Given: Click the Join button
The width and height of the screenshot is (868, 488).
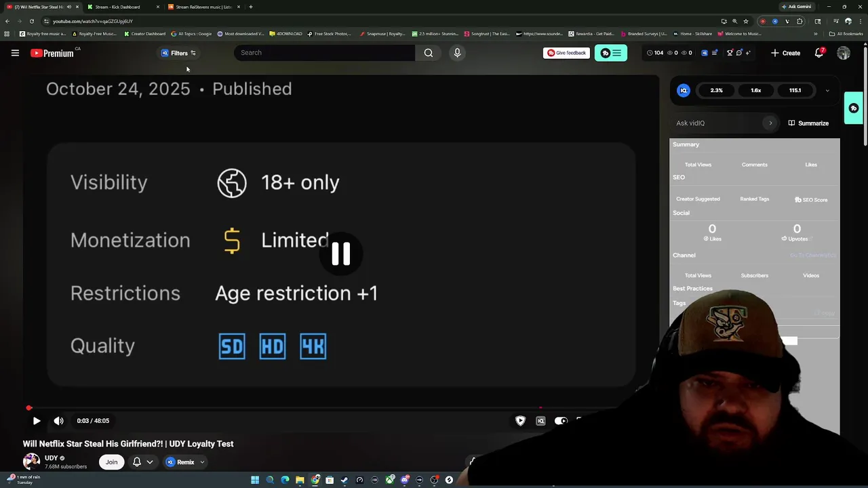Looking at the screenshot, I should [112, 462].
